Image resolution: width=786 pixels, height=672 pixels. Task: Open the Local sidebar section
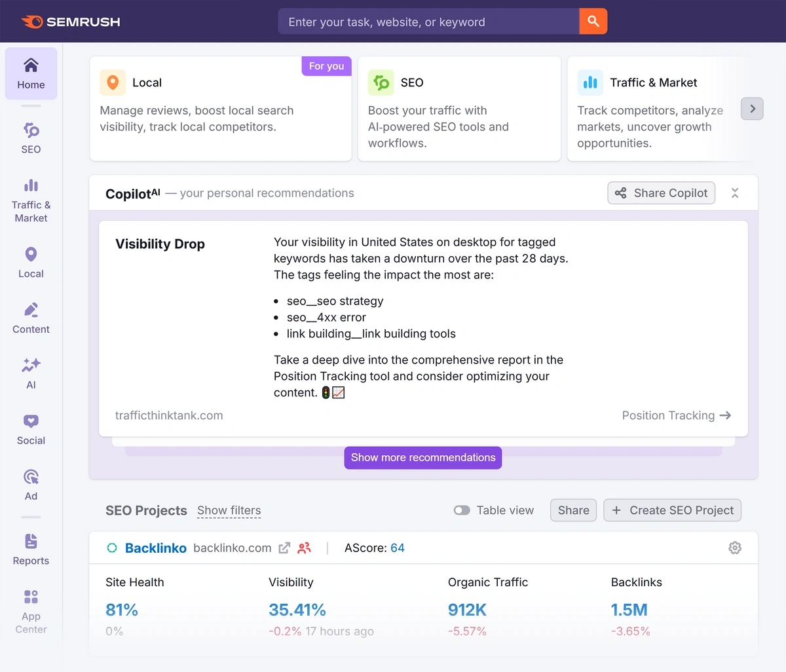pyautogui.click(x=31, y=263)
